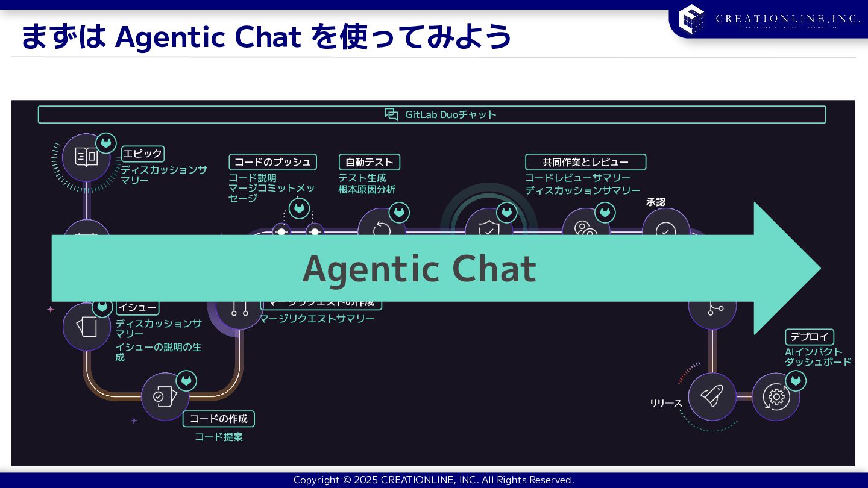Click the 自動テスト label box

point(370,162)
